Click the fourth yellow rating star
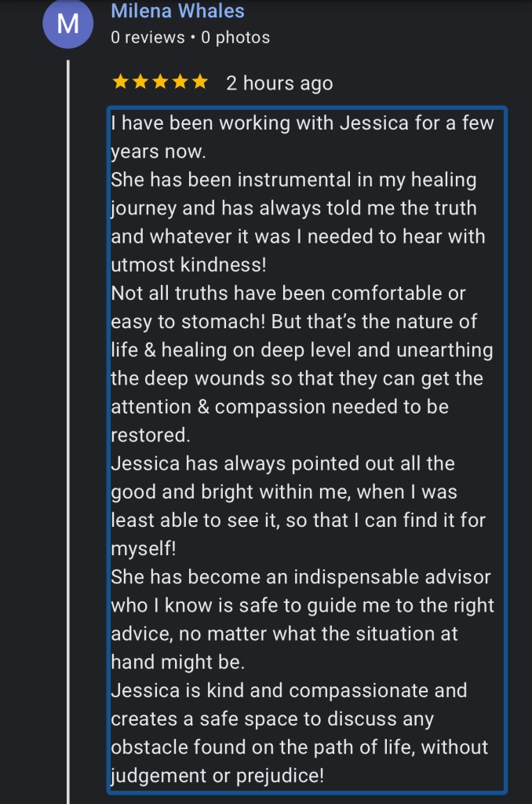 (x=180, y=82)
